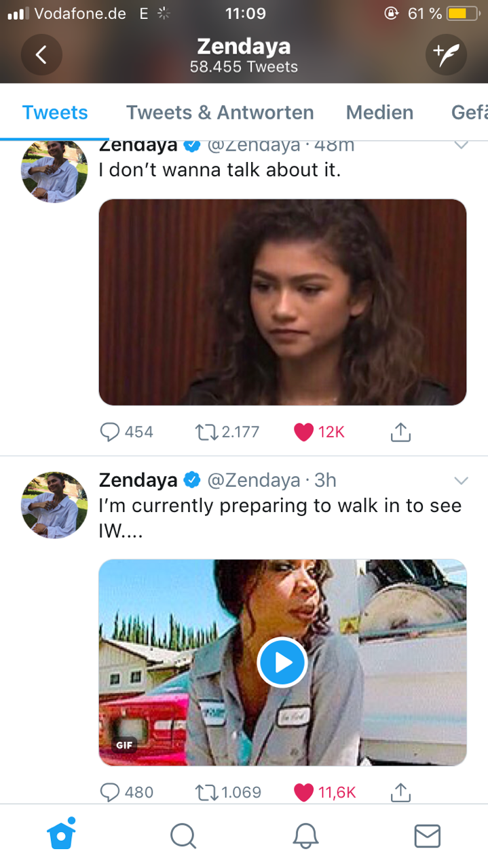Open the Notifications bell icon
The image size is (488, 868).
(x=305, y=835)
